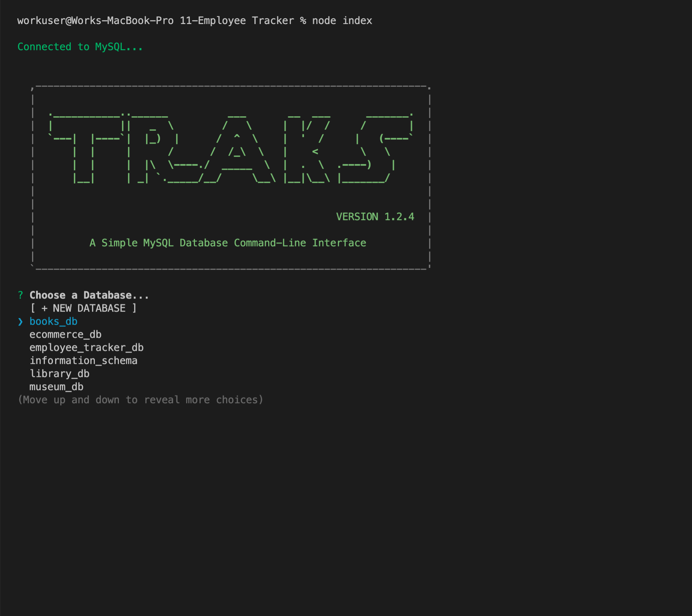The width and height of the screenshot is (692, 616).
Task: Choose library_db in the list
Action: [x=59, y=374]
